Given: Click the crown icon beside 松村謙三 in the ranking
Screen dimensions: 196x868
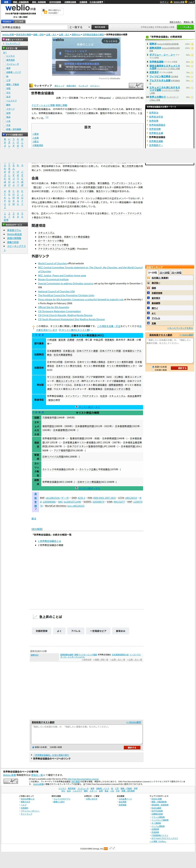Looking at the screenshot, I should pyautogui.click(x=148, y=278).
